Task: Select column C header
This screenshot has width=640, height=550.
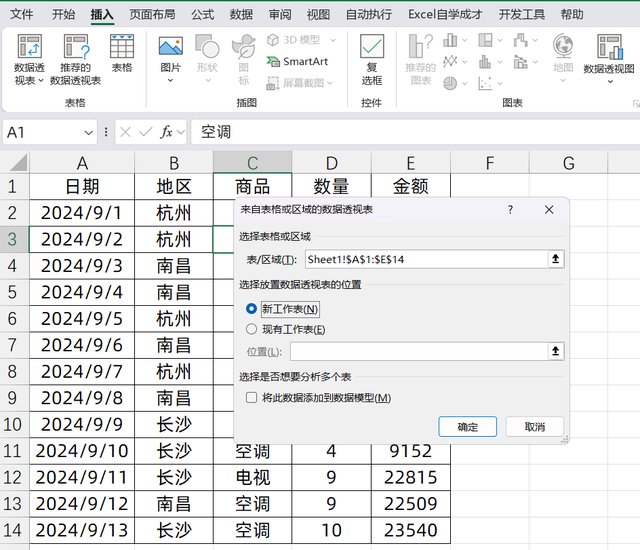Action: click(x=252, y=163)
